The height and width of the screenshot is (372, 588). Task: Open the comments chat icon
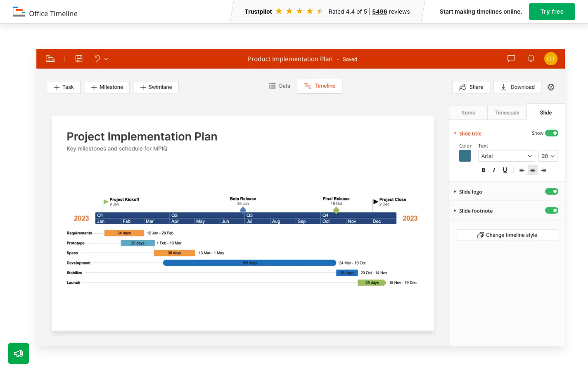pos(511,59)
